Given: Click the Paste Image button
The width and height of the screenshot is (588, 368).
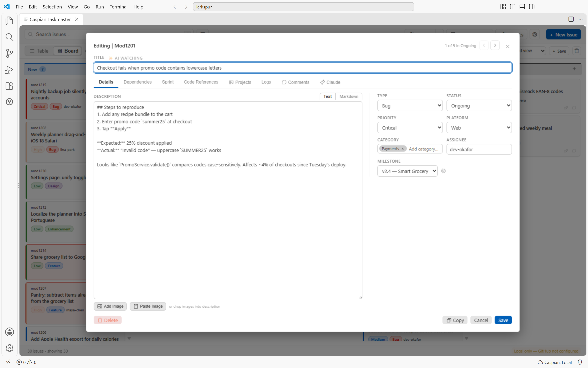Looking at the screenshot, I should 148,306.
